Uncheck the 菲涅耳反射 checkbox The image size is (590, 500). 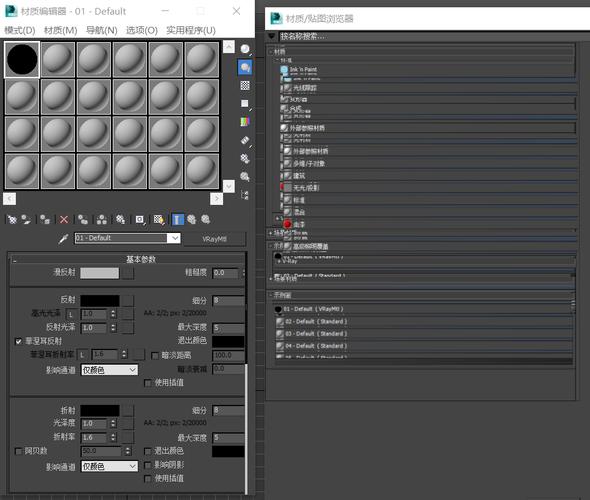pos(18,341)
